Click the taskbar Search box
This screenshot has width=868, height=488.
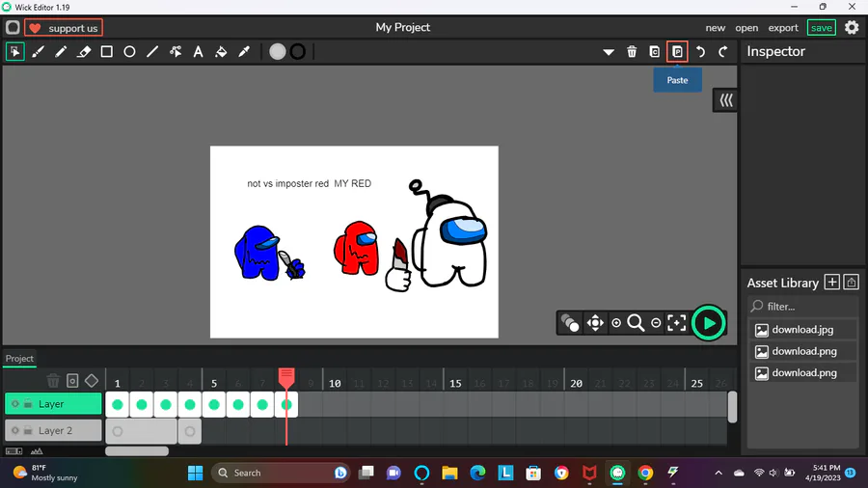coord(281,473)
